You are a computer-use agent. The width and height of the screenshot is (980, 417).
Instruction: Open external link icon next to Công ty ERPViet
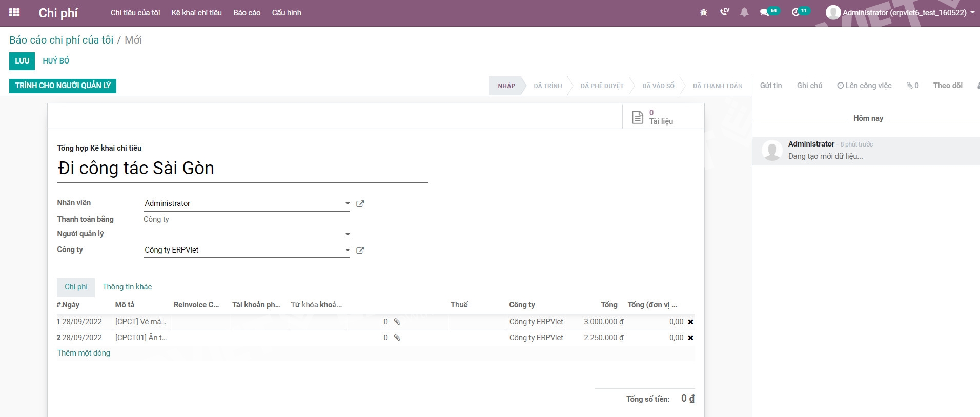tap(360, 251)
